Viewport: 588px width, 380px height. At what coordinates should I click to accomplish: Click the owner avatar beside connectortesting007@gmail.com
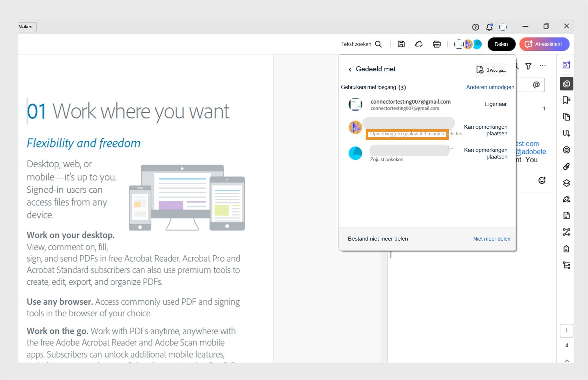(x=355, y=104)
